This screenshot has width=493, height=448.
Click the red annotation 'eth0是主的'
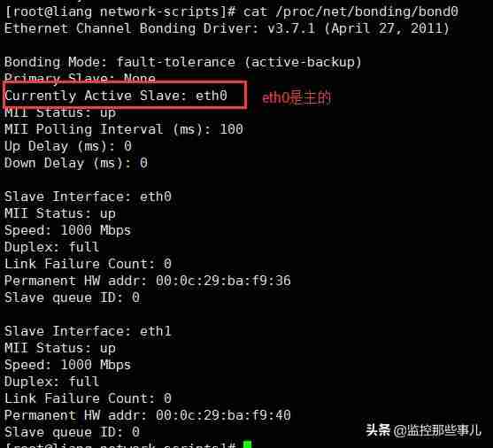click(297, 97)
